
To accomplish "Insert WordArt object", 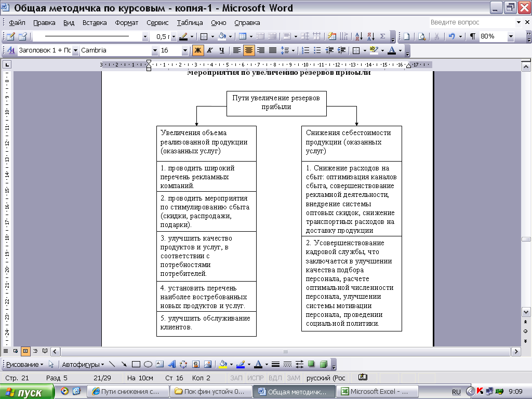I will click(x=171, y=364).
